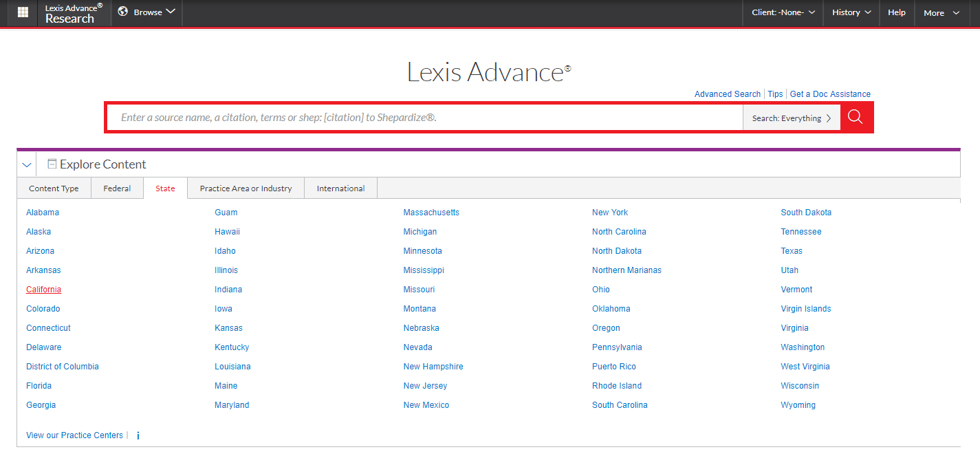Select Alabama from the state list
The width and height of the screenshot is (980, 454).
point(43,213)
